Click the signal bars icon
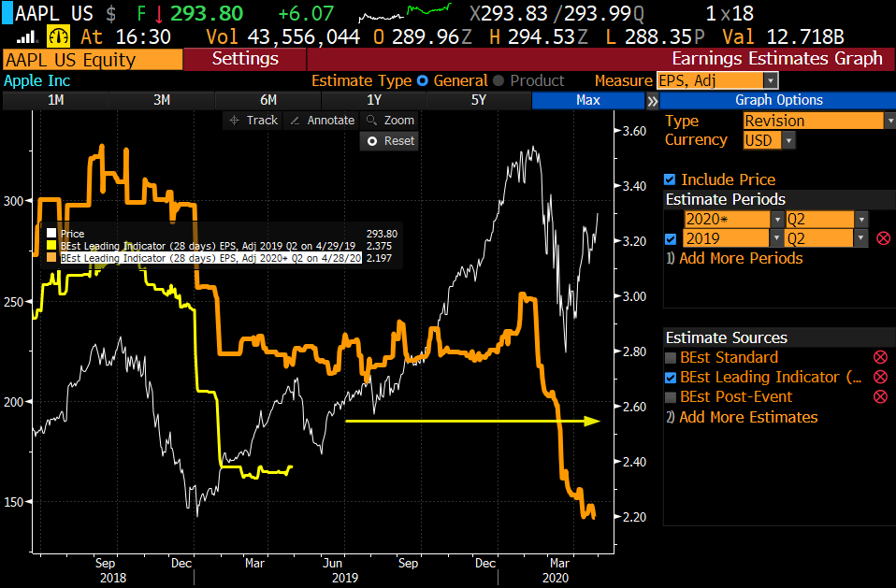 click(26, 37)
